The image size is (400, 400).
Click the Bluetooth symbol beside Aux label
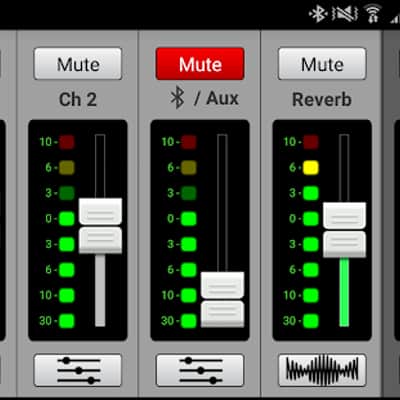[x=177, y=97]
